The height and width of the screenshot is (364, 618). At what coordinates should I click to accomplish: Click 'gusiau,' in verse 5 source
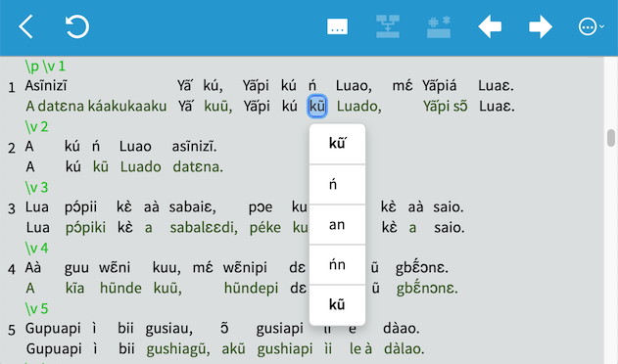coord(169,329)
